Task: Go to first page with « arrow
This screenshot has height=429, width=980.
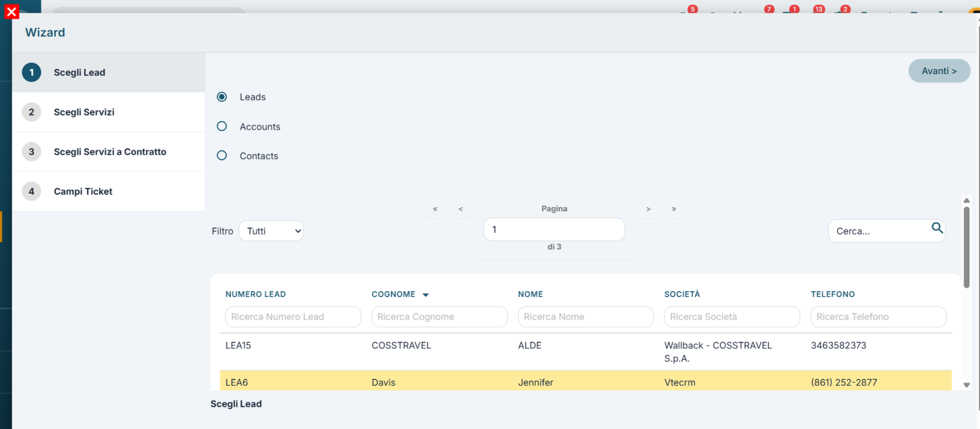Action: (x=435, y=209)
